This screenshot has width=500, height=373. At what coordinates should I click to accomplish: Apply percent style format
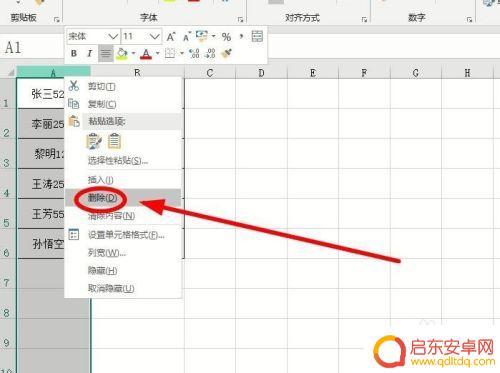point(226,37)
